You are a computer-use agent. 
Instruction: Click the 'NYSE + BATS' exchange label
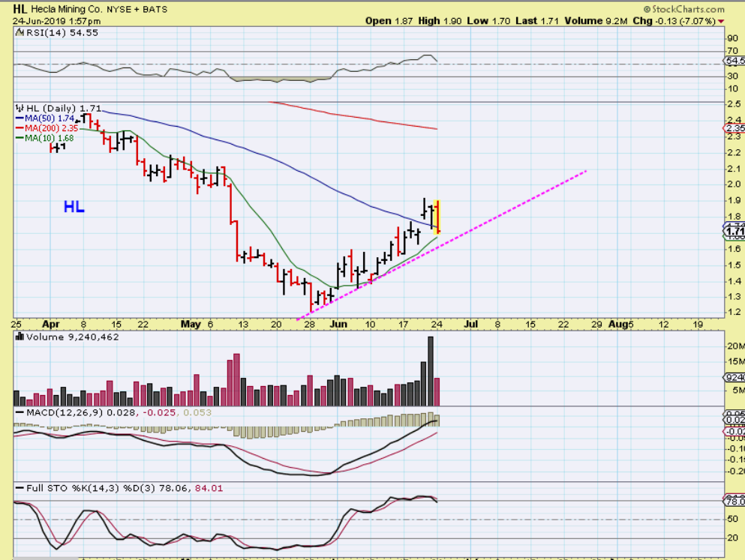point(137,10)
